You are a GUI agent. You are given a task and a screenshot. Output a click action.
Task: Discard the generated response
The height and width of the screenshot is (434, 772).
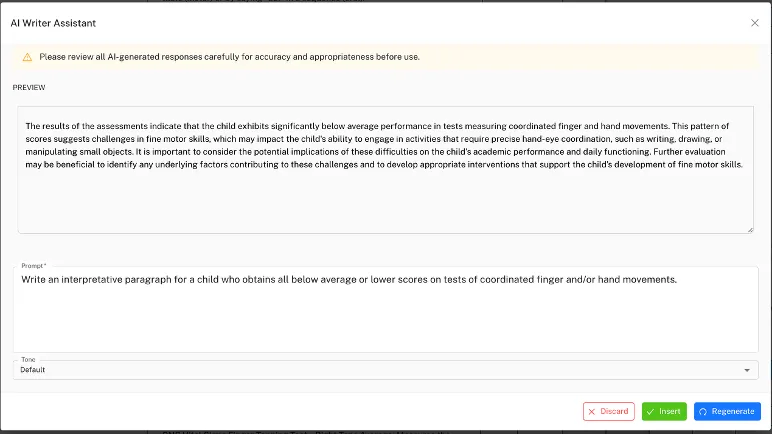tap(609, 411)
